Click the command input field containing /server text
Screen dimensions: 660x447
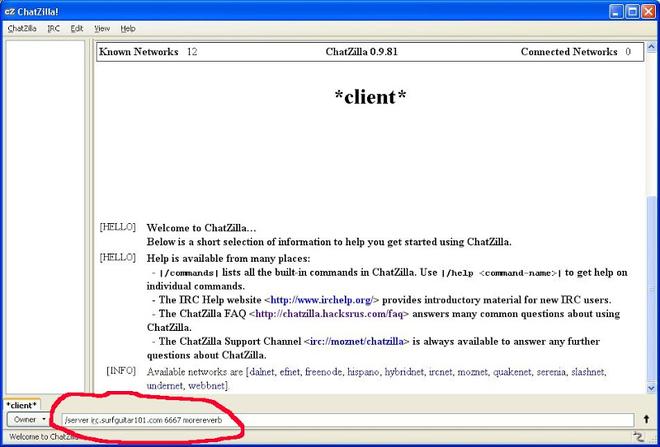(x=348, y=420)
